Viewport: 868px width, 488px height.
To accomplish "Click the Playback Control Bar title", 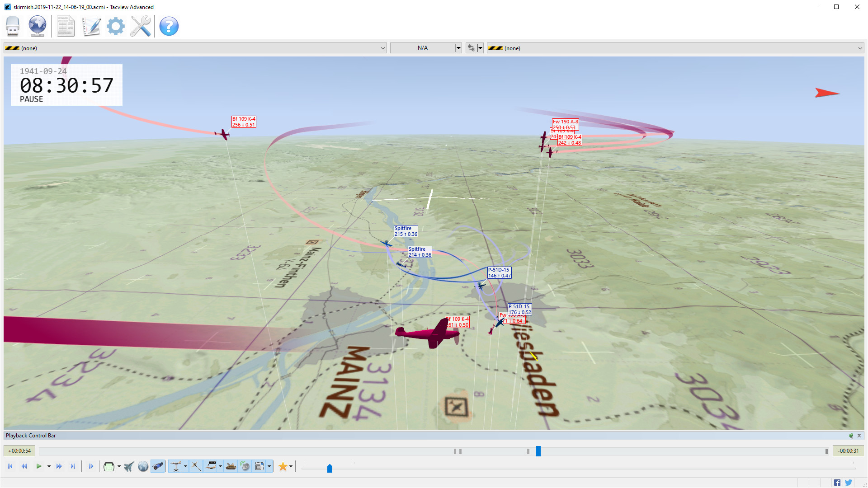I will [x=30, y=435].
